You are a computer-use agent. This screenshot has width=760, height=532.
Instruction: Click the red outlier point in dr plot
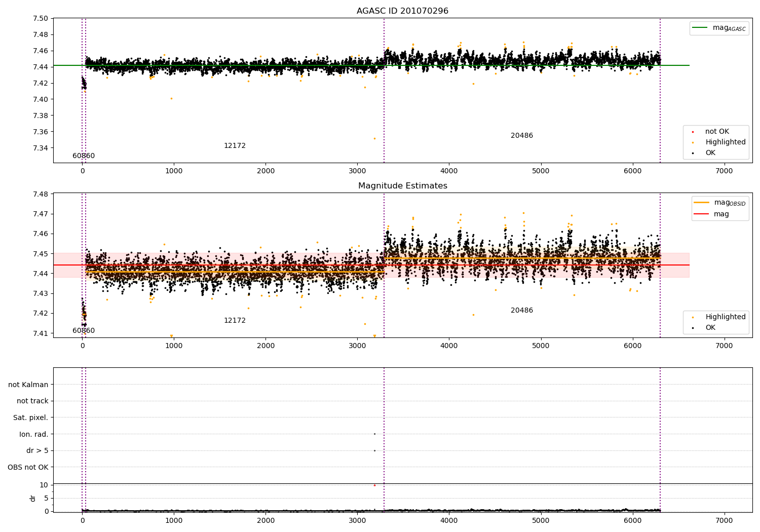click(374, 485)
